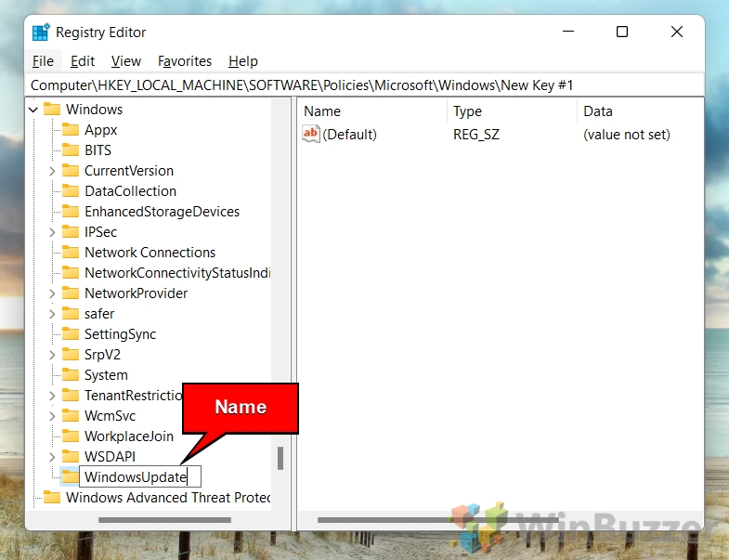Click the SrpV2 folder icon
Screen dimensions: 729x560
tap(71, 355)
